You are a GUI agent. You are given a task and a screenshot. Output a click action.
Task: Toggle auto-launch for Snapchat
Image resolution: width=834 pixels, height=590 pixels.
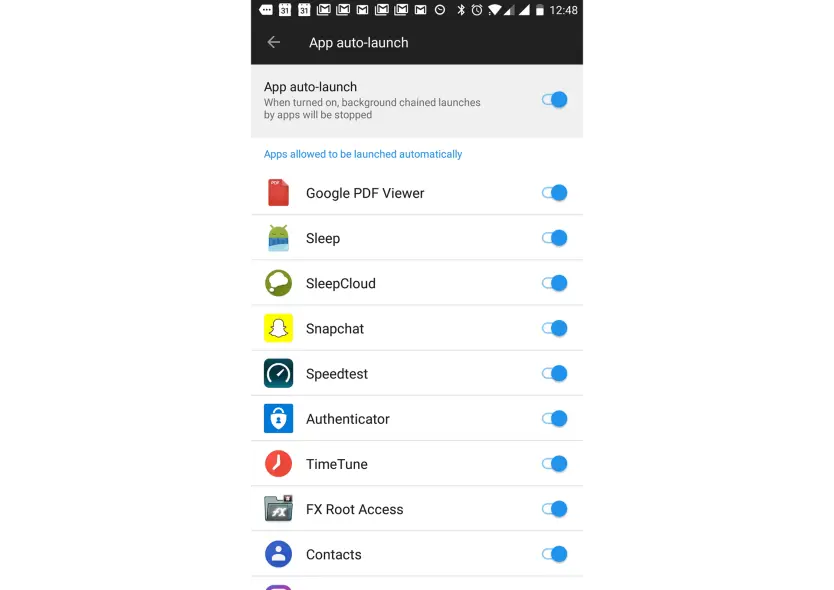tap(554, 328)
